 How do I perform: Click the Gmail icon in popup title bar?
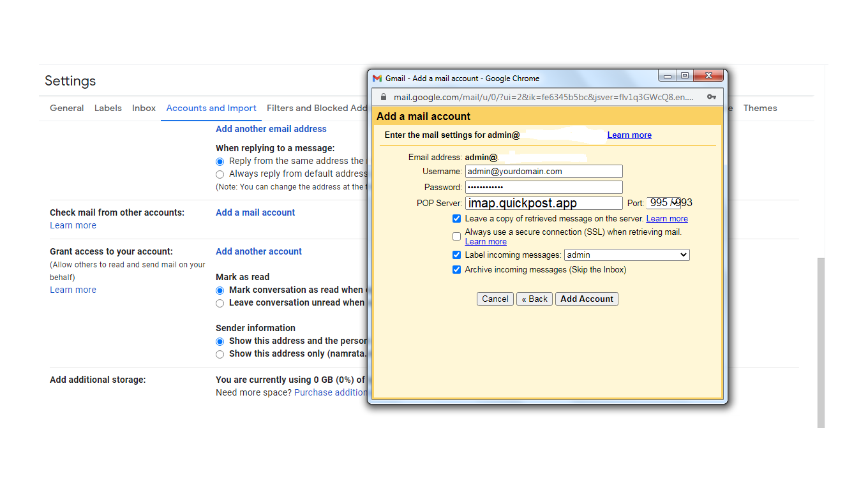pyautogui.click(x=377, y=78)
